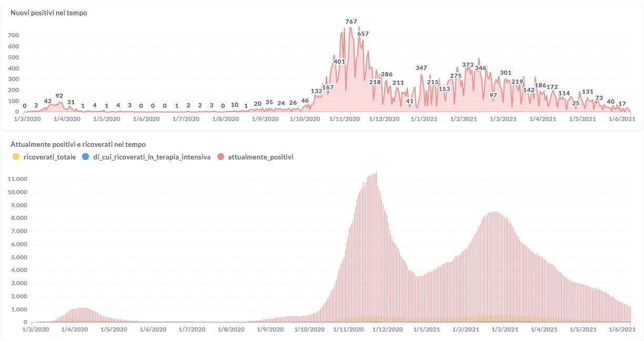This screenshot has width=644, height=341.
Task: Click the blue terapia intensiva legend dot
Action: [x=85, y=157]
